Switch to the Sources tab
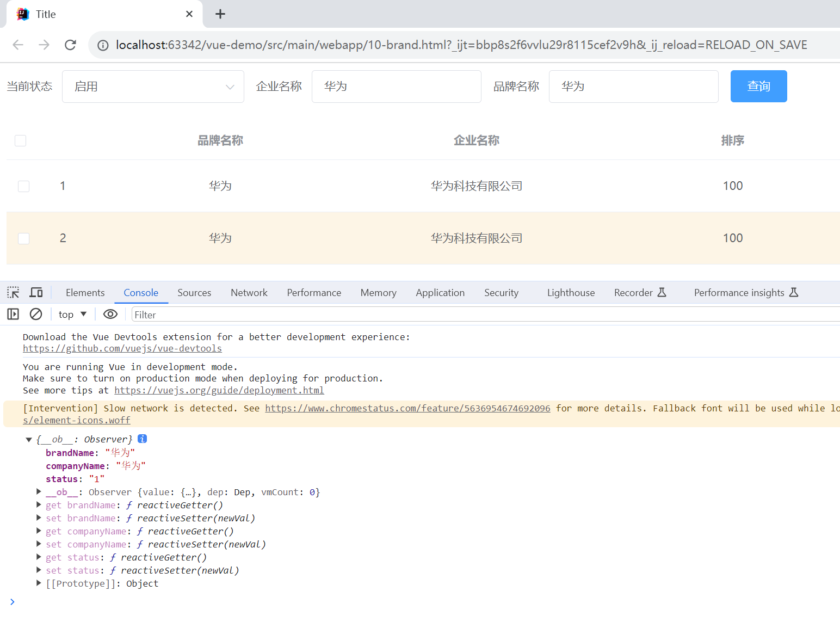Image resolution: width=840 pixels, height=628 pixels. coord(194,292)
